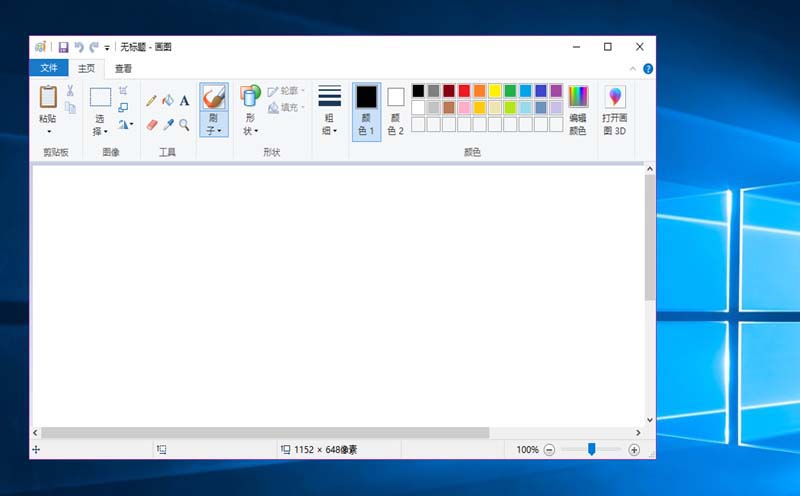The image size is (800, 496).
Task: Pick the brown color swatch
Action: pyautogui.click(x=448, y=108)
